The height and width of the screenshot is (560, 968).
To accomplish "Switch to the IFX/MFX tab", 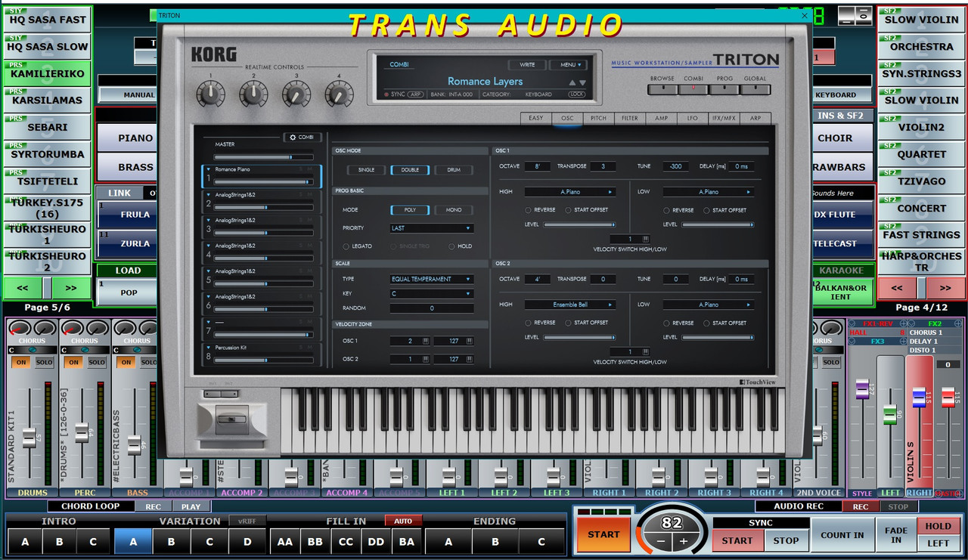I will coord(723,118).
